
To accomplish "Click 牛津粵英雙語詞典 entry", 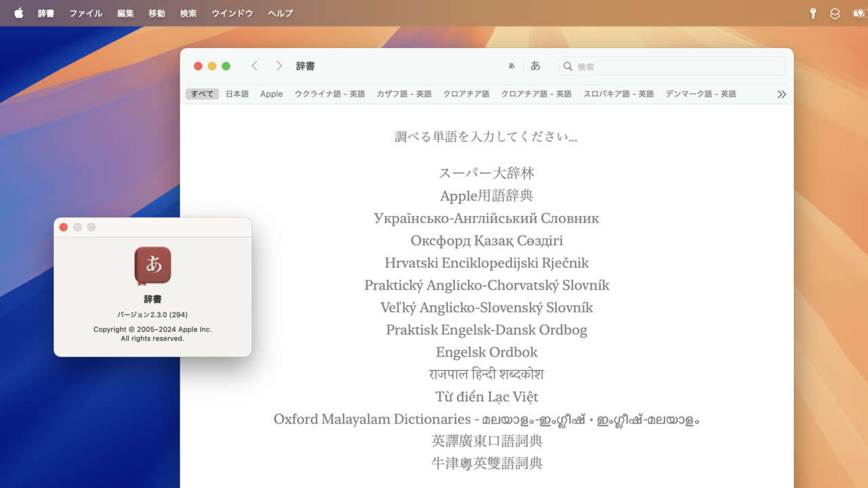I will coord(487,464).
